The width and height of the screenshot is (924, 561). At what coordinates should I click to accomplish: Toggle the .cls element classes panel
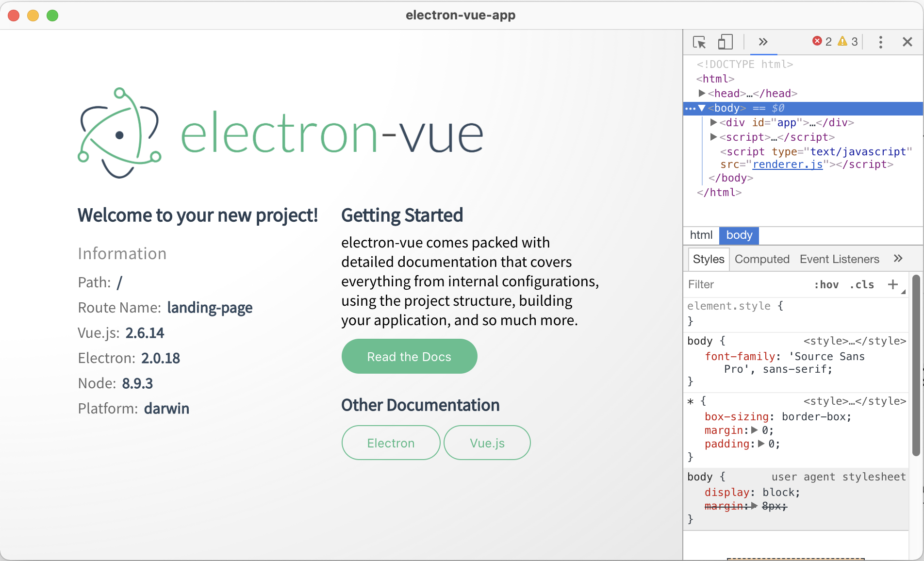(862, 285)
